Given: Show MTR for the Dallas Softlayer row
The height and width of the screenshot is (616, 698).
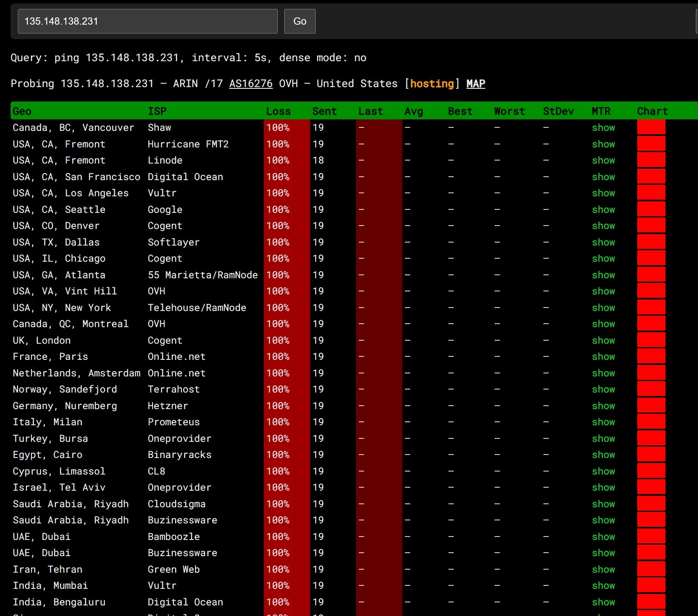Looking at the screenshot, I should click(603, 243).
